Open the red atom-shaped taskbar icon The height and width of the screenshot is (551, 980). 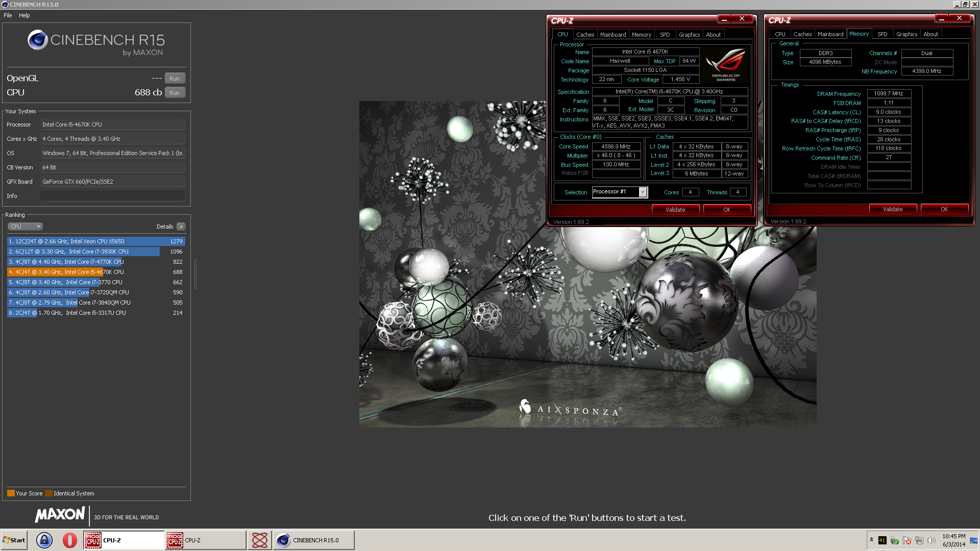(260, 540)
